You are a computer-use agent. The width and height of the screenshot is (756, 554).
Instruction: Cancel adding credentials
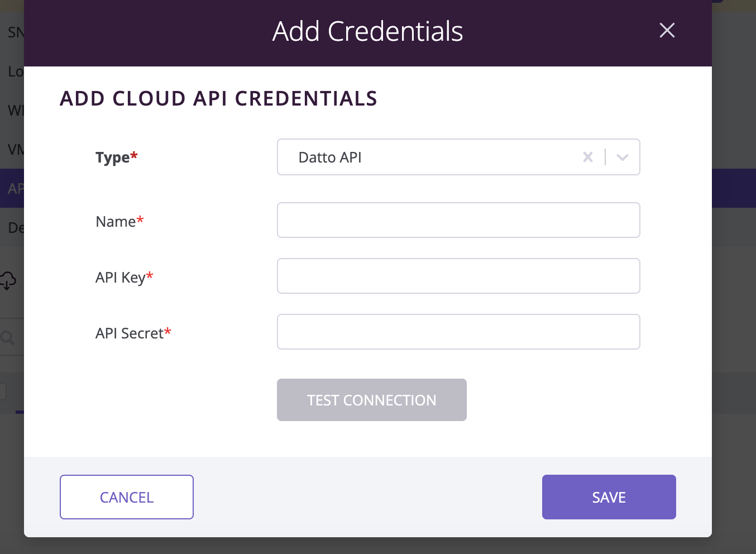pos(127,497)
